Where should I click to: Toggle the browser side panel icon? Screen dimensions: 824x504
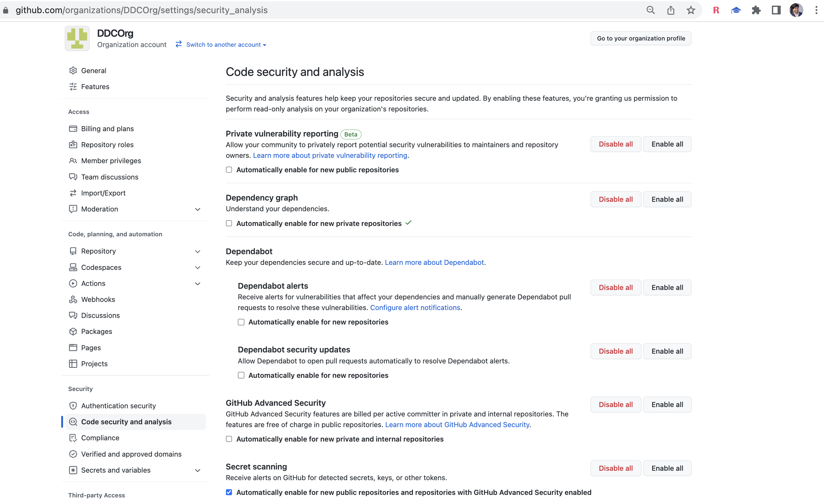pos(776,10)
